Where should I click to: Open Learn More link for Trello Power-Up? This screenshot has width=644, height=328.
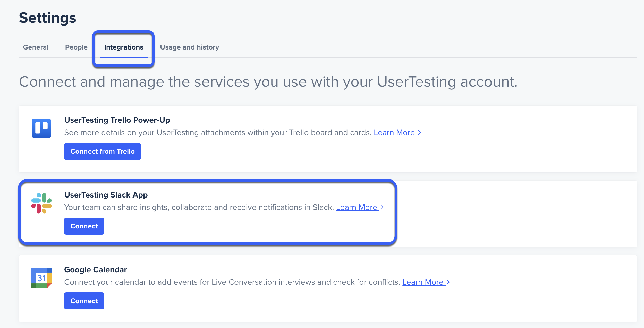[x=397, y=133]
